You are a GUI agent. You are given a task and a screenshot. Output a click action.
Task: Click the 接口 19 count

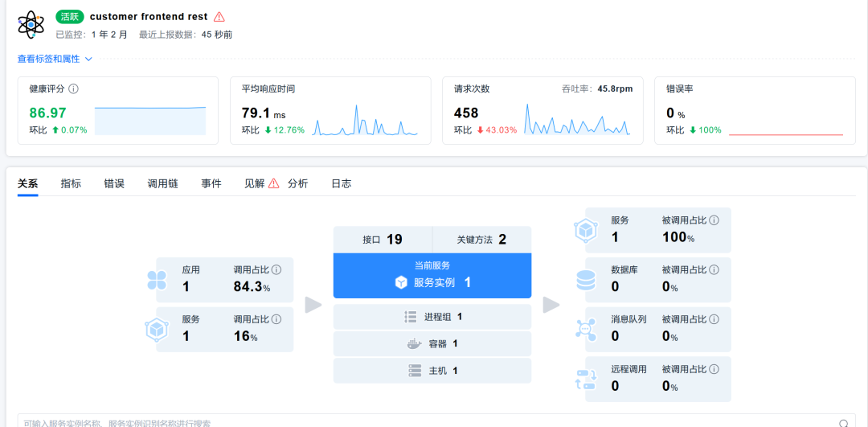click(x=383, y=239)
